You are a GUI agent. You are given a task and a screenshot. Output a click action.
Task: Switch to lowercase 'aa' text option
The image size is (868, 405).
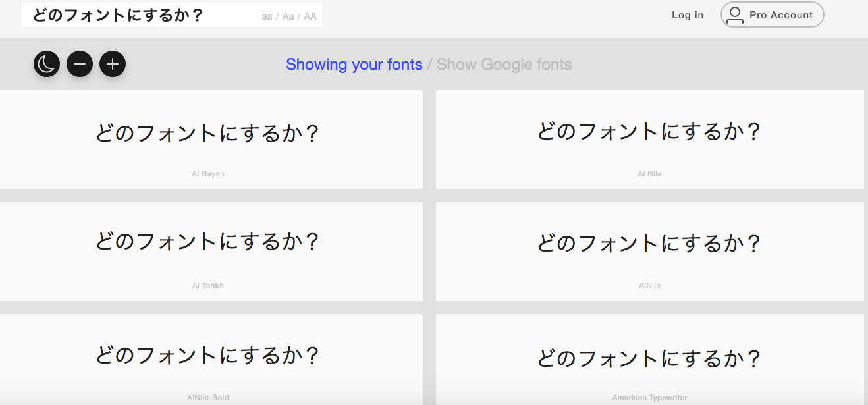(x=267, y=16)
